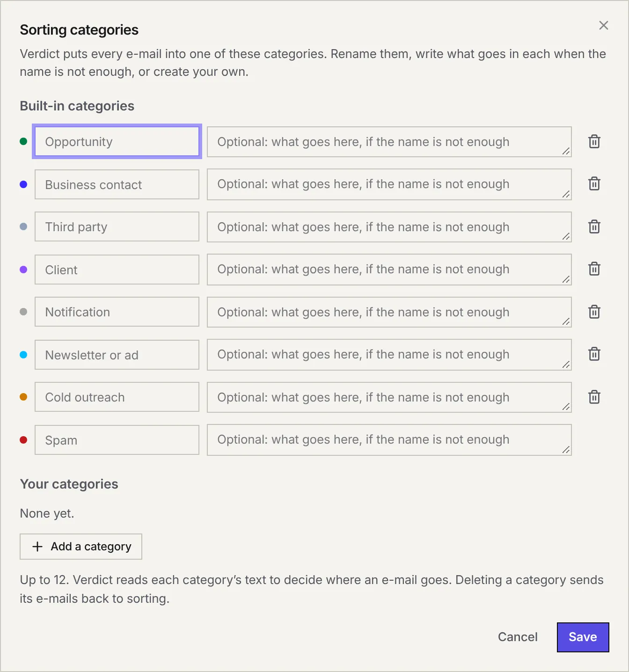Click the slate Third party color dot
Screen dimensions: 629x672
(23, 226)
